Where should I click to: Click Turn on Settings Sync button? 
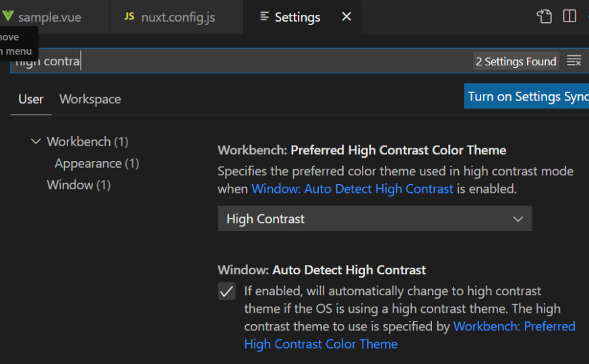[528, 96]
